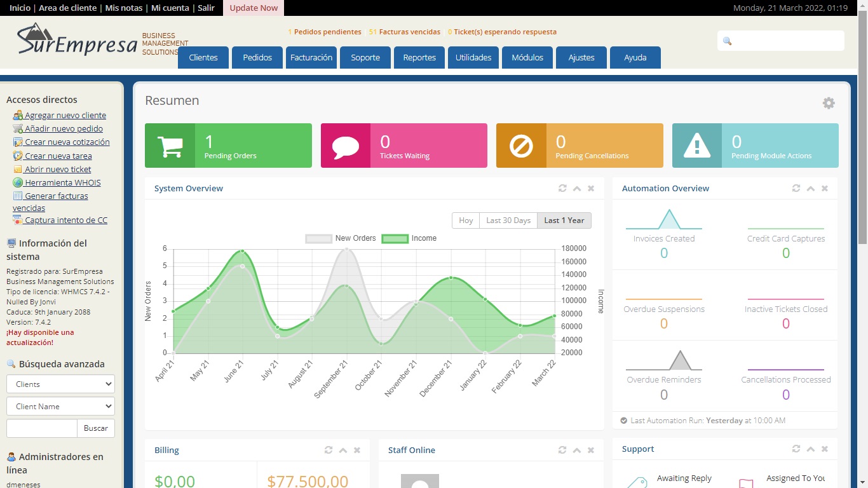Open the dashboard settings gear icon
Screen dimensions: 868x488
829,103
